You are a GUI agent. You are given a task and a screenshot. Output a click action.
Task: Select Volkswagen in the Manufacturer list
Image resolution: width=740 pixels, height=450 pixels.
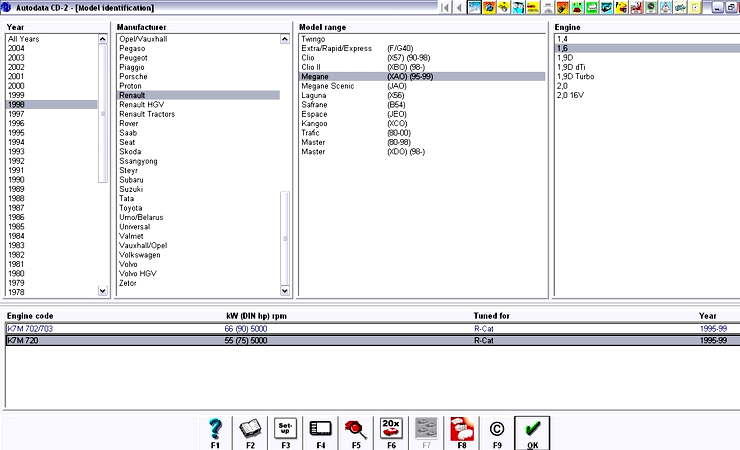pyautogui.click(x=198, y=255)
